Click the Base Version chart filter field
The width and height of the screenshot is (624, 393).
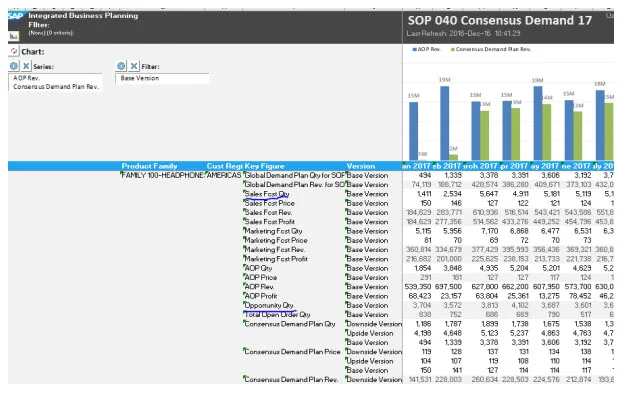[162, 78]
